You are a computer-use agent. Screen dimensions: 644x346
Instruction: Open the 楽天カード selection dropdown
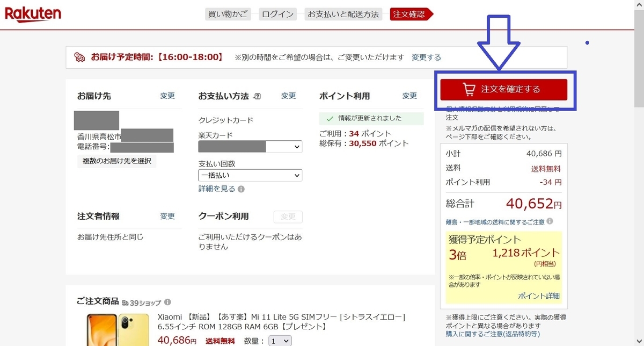coord(250,146)
